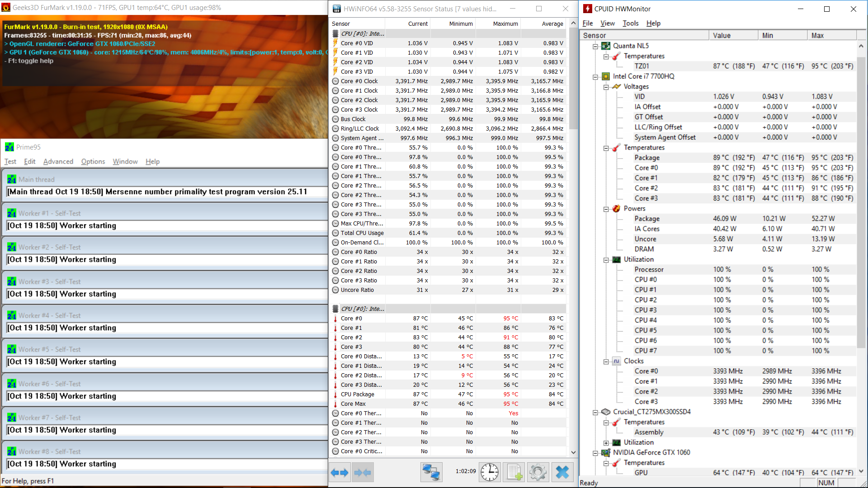
Task: Click the HWiNFO vertical scrollbar thumb
Action: tap(573, 80)
